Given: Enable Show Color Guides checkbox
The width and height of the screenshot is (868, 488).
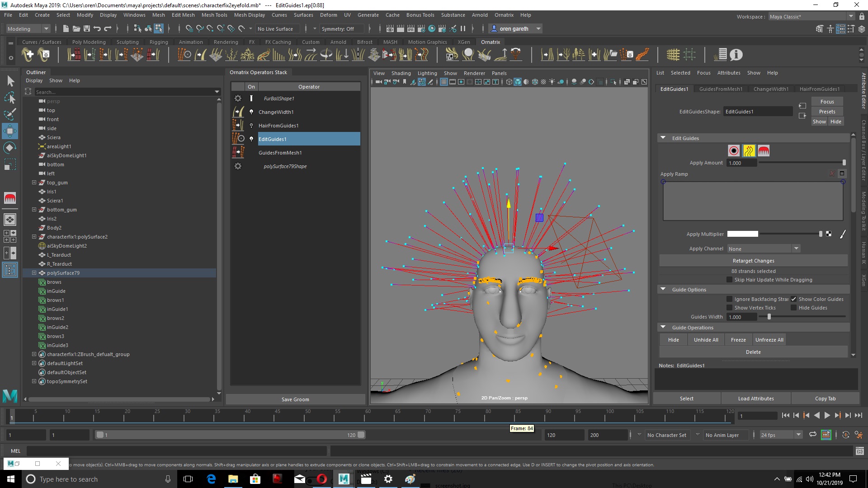Looking at the screenshot, I should point(793,299).
